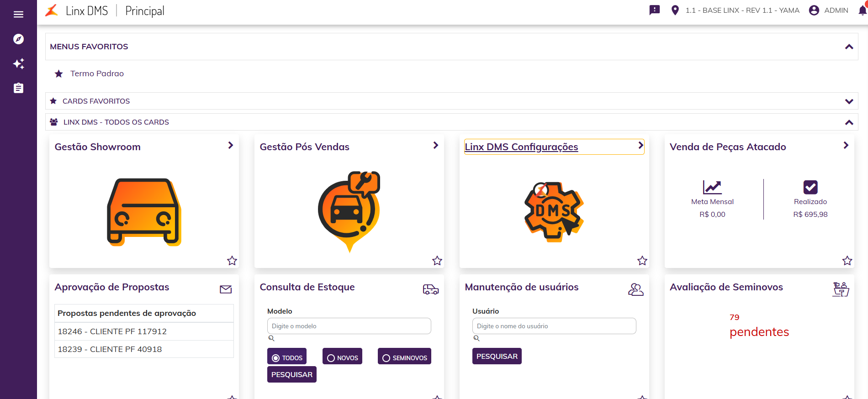This screenshot has width=868, height=399.
Task: Open the notifications bell
Action: [x=863, y=10]
